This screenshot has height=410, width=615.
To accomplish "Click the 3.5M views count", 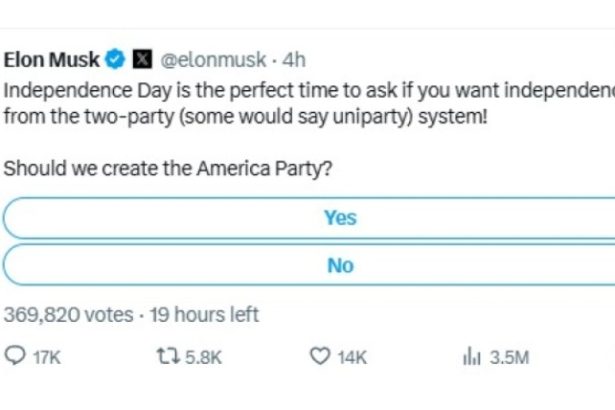I will pyautogui.click(x=509, y=357).
